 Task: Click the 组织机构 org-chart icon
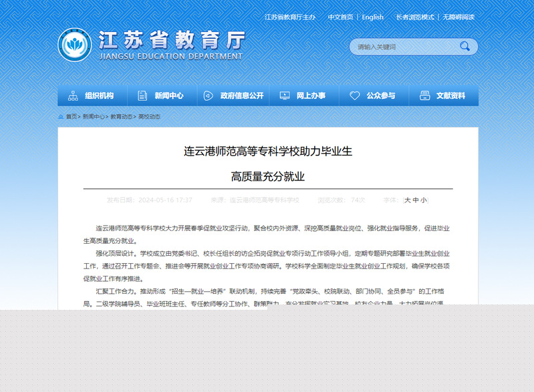73,95
